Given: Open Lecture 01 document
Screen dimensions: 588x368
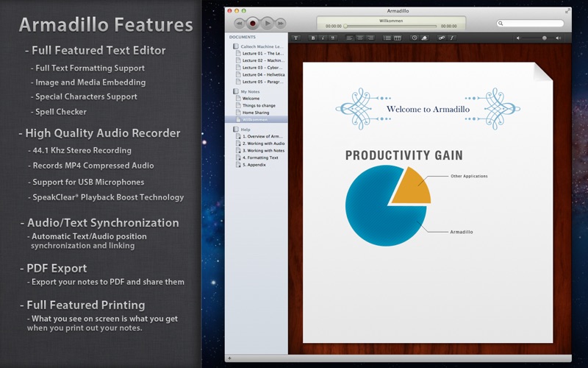Looking at the screenshot, I should tap(259, 53).
